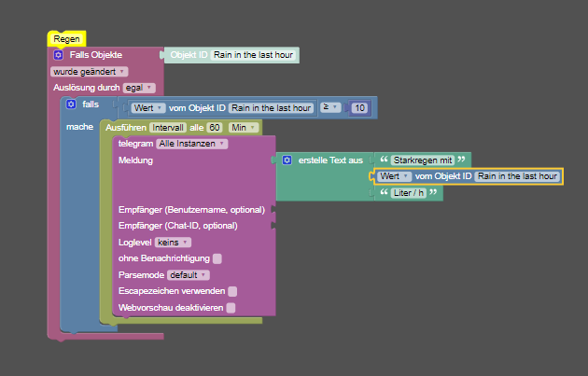Edit the interval value 60

(215, 128)
